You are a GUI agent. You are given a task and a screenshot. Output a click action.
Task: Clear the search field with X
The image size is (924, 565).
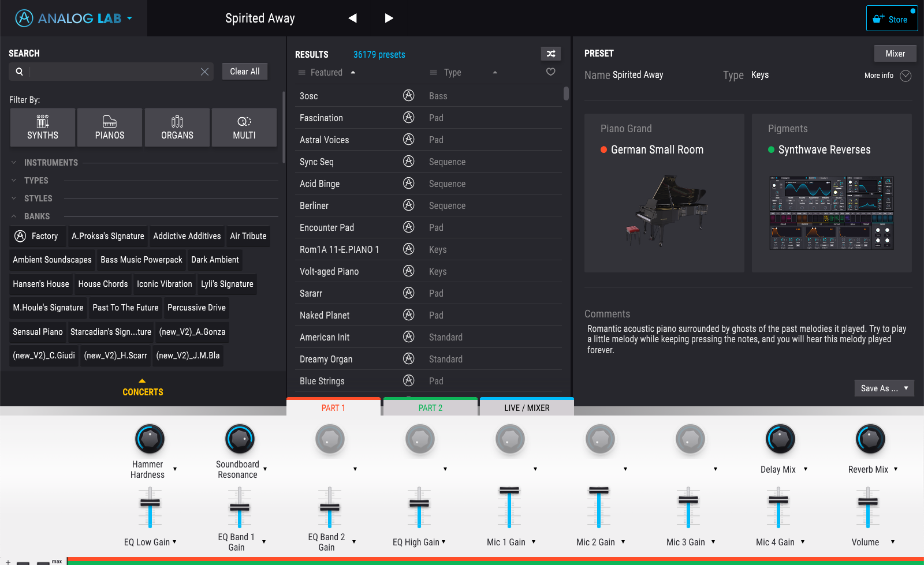204,72
